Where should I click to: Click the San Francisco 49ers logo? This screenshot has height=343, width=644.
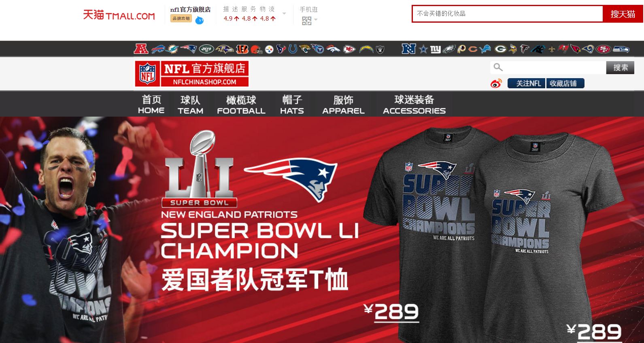(604, 49)
